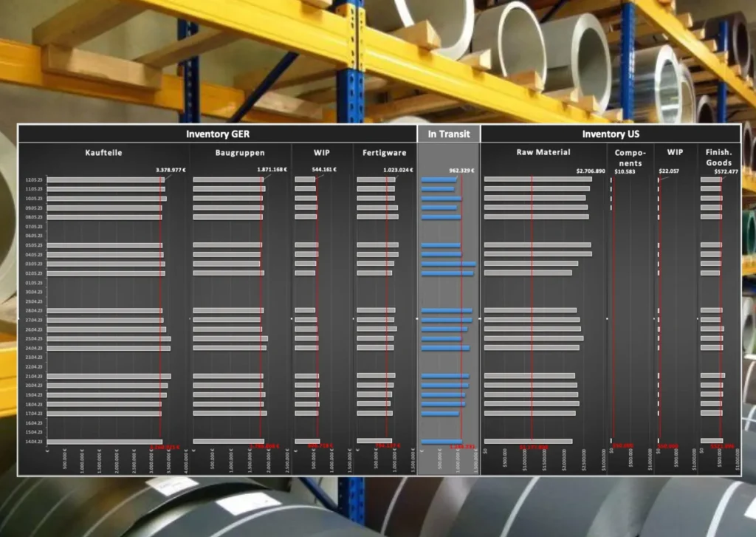Select the date label '30.04.23'
The height and width of the screenshot is (537, 756).
click(x=34, y=292)
